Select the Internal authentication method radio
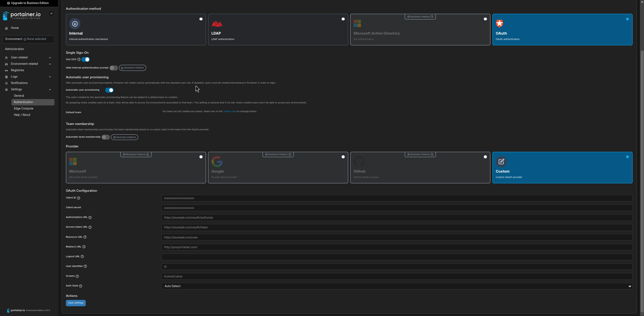 coord(201,19)
